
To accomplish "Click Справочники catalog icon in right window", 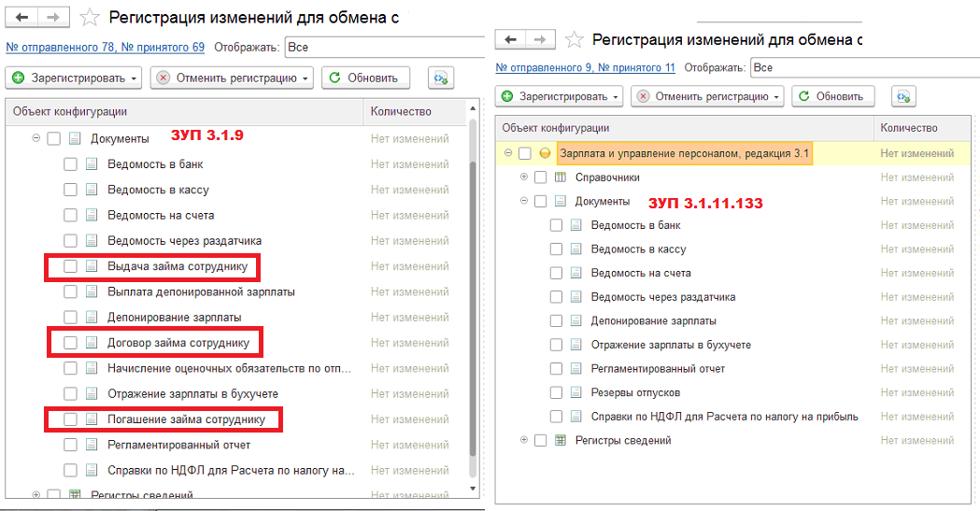I will (x=561, y=177).
